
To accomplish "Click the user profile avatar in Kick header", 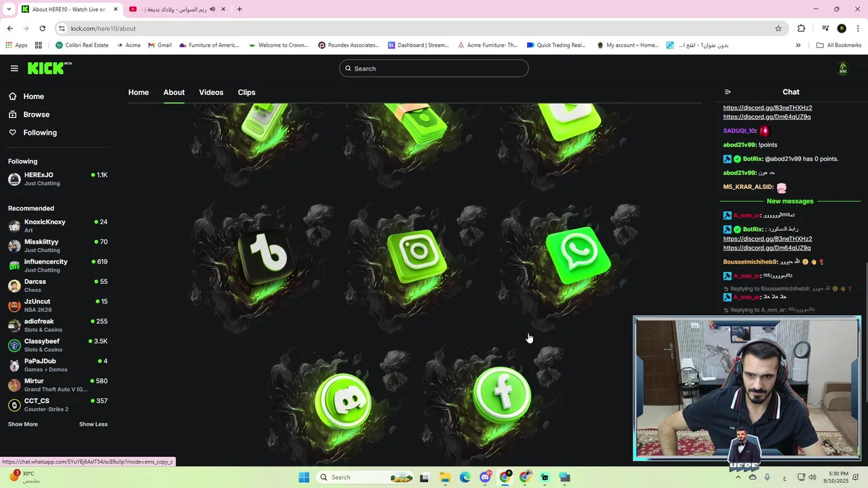I will (843, 68).
